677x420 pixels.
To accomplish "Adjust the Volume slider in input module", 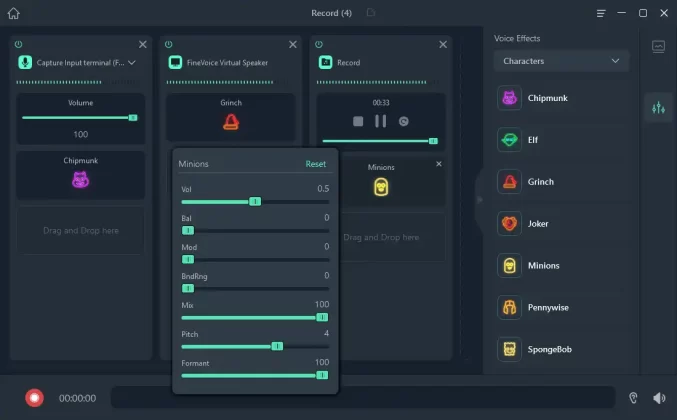I will coord(80,118).
